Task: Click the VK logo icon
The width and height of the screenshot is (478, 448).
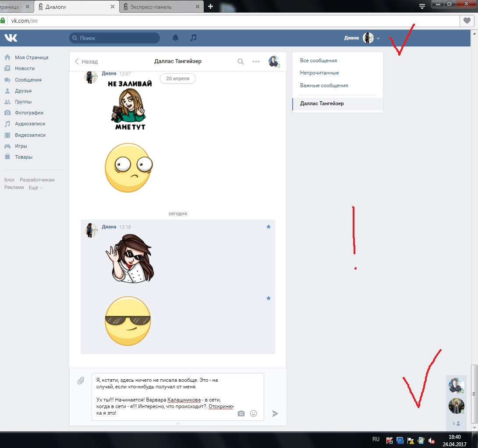Action: pos(11,38)
